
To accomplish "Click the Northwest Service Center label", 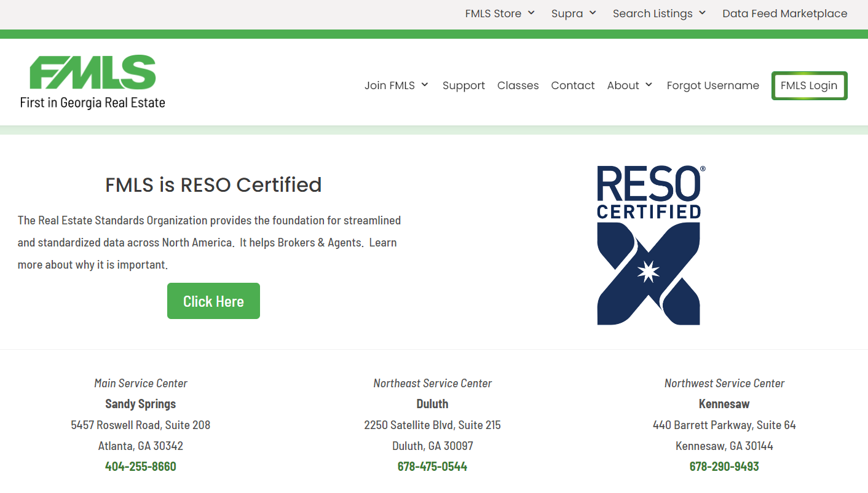I will 724,384.
